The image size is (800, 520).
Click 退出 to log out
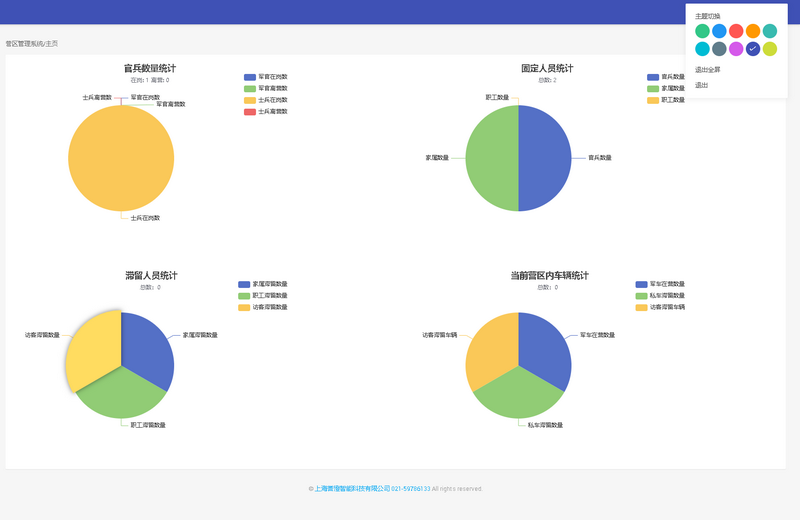tap(702, 85)
